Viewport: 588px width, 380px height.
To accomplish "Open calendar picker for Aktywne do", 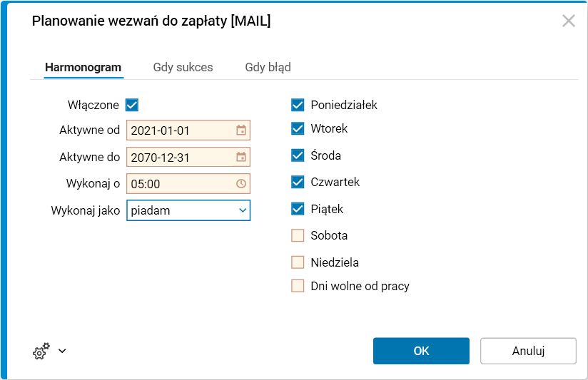I will coord(241,157).
